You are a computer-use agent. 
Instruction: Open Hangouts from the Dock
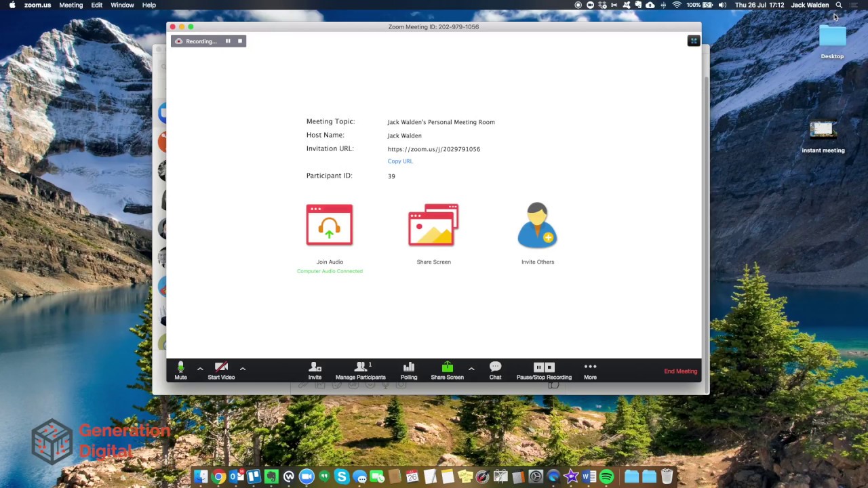[324, 476]
